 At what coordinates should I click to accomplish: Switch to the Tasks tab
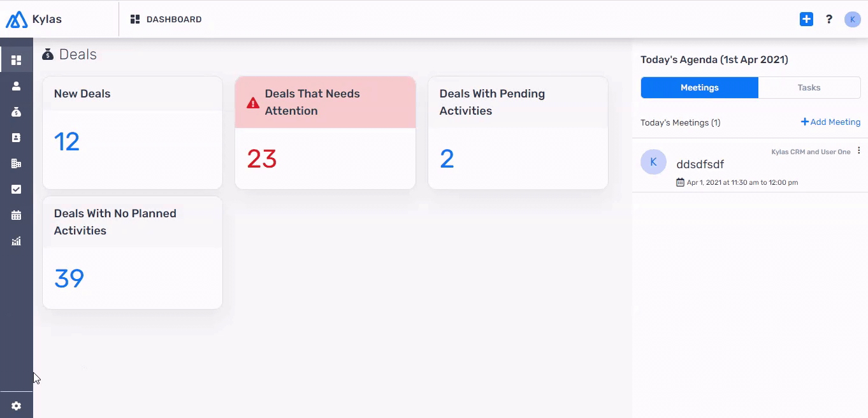tap(809, 88)
